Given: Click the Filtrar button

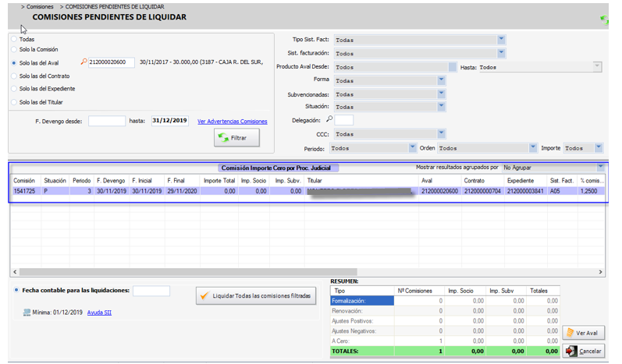Looking at the screenshot, I should pyautogui.click(x=236, y=138).
